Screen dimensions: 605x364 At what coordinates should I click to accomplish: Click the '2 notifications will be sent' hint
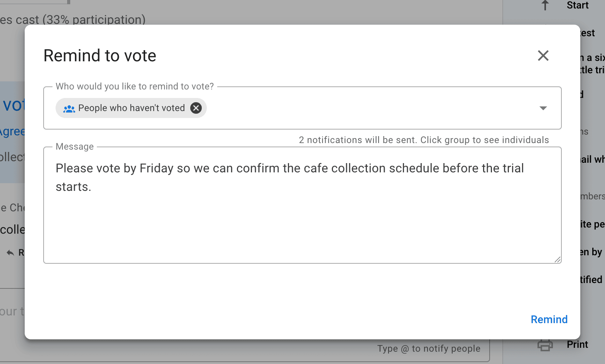(424, 140)
